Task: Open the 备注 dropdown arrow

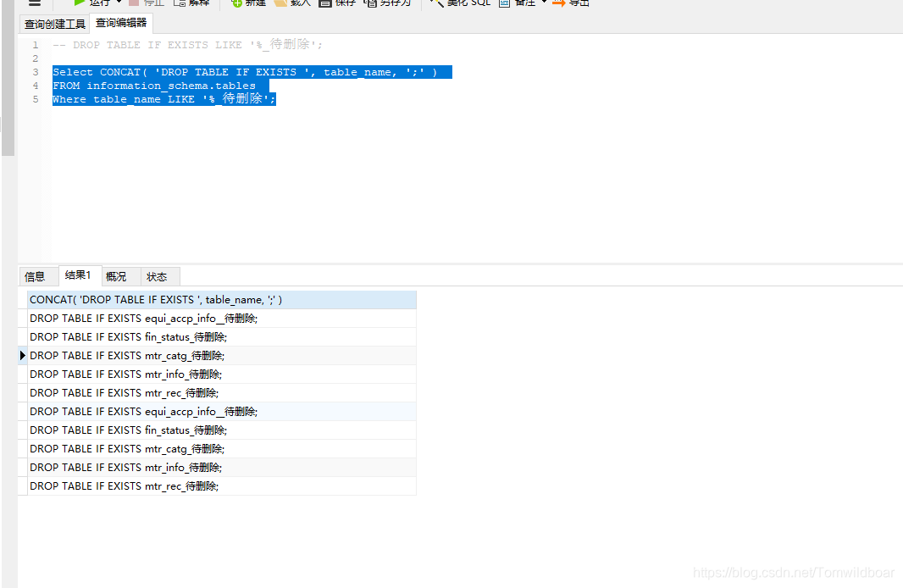Action: tap(544, 2)
